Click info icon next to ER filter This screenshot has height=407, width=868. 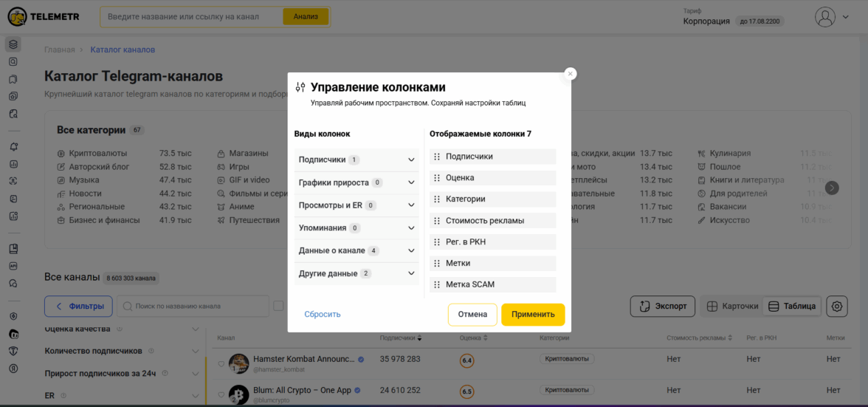tap(63, 395)
